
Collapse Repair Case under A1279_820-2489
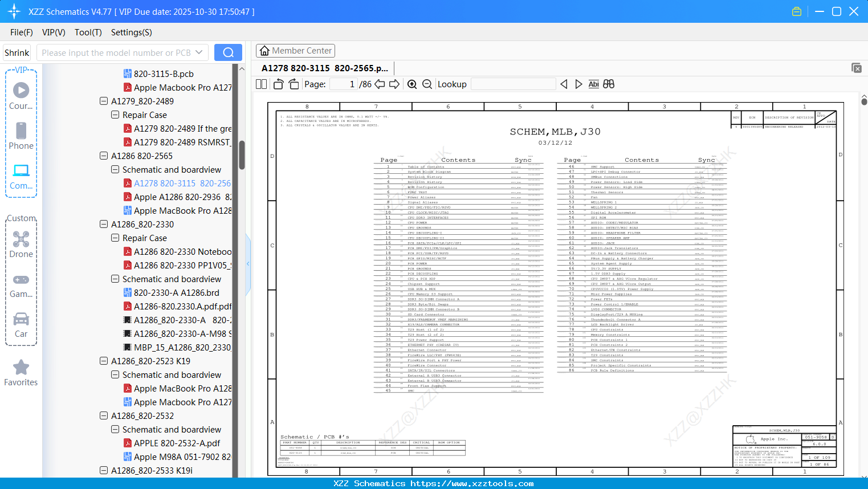115,115
